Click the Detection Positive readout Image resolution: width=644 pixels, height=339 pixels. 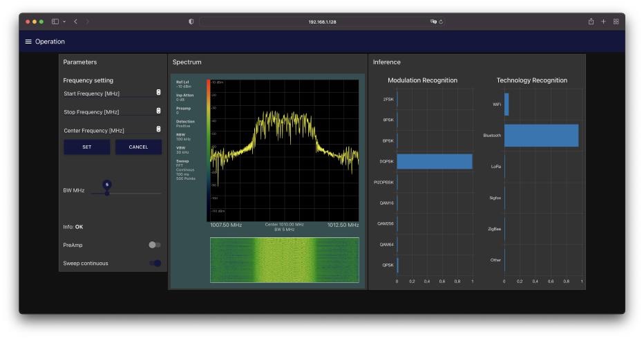185,124
